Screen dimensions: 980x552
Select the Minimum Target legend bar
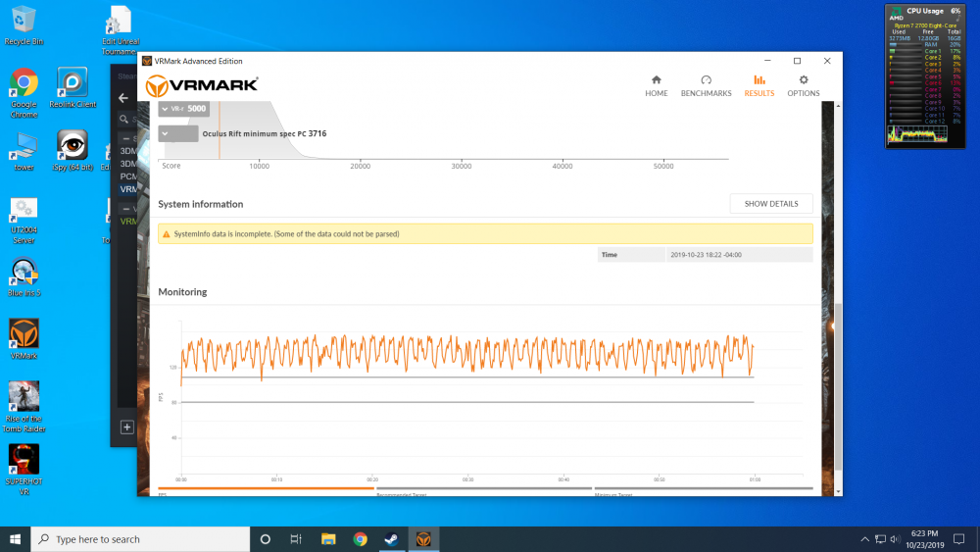coord(704,488)
